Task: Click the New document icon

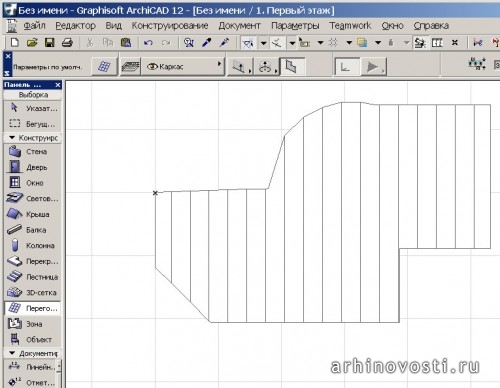Action: pyautogui.click(x=15, y=43)
